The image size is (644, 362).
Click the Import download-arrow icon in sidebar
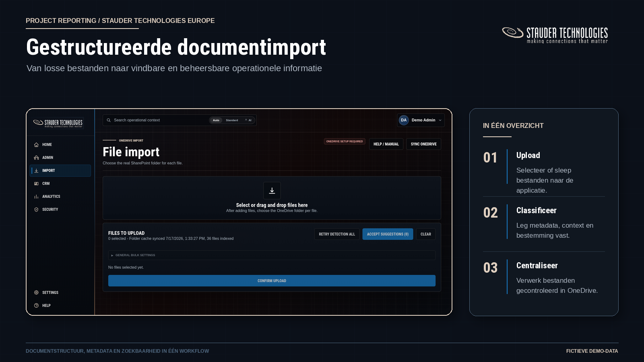point(36,171)
